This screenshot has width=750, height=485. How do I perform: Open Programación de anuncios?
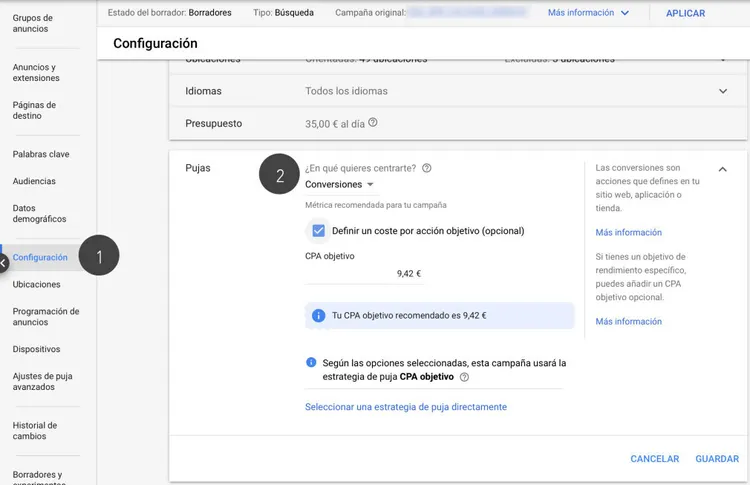pos(46,317)
